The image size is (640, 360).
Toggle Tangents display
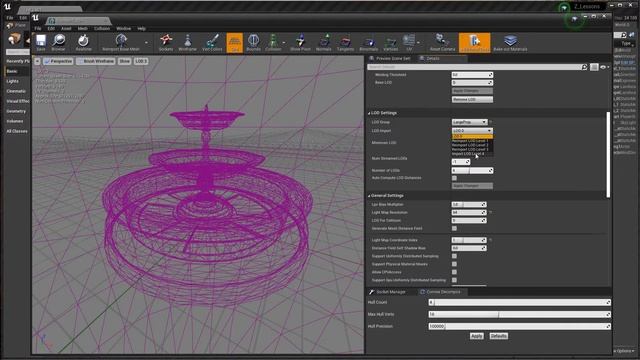[345, 42]
